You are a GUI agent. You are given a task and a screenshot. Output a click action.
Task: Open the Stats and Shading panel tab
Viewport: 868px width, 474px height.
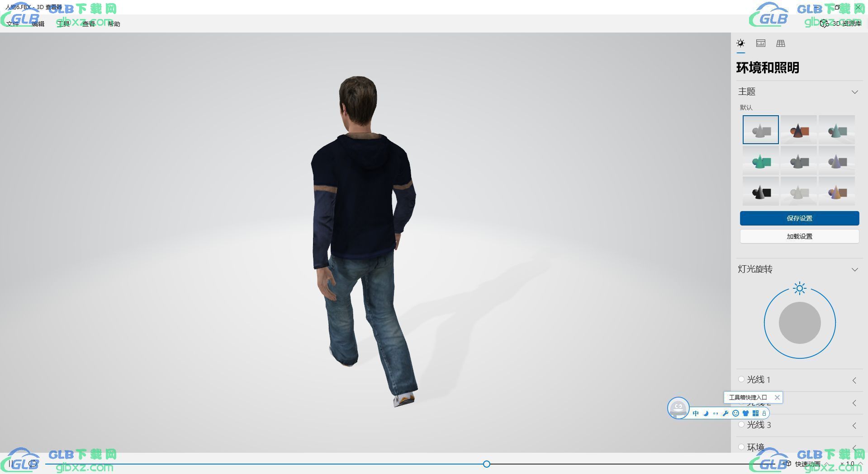[761, 43]
